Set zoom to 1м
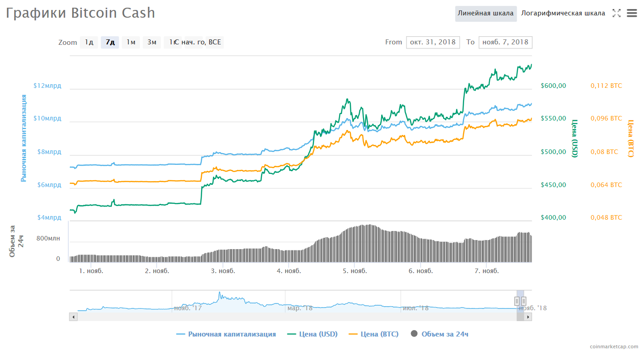The image size is (644, 351). [131, 42]
